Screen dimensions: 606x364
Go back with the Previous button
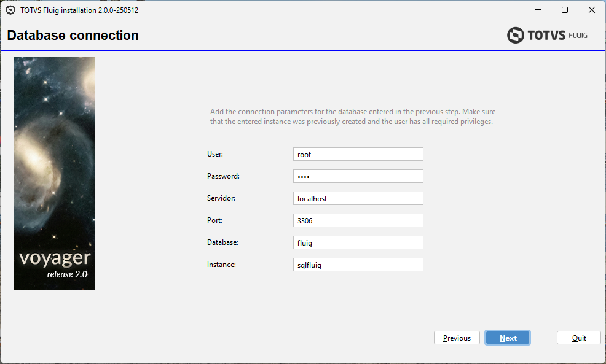pos(457,338)
